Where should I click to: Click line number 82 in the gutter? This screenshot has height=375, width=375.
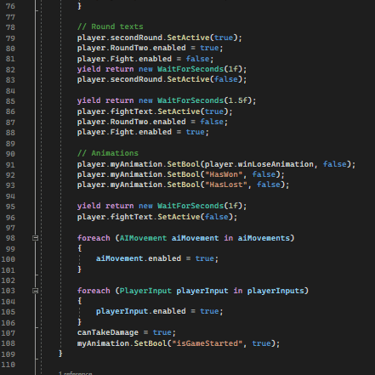(10, 70)
